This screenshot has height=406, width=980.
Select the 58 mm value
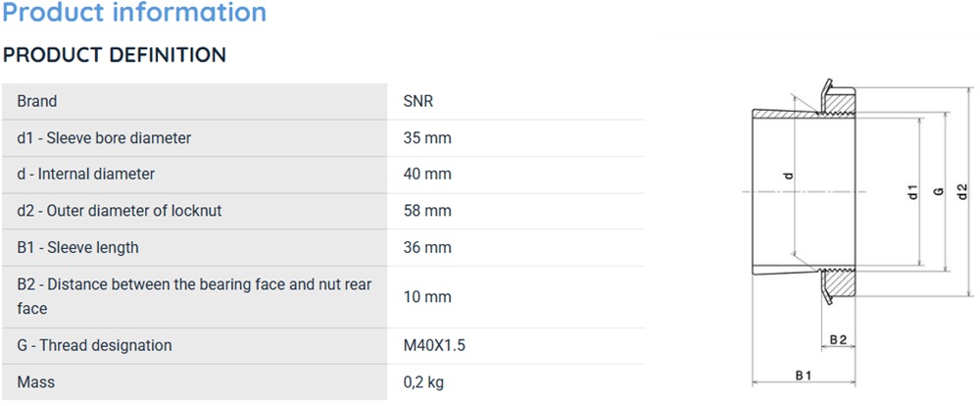click(427, 211)
